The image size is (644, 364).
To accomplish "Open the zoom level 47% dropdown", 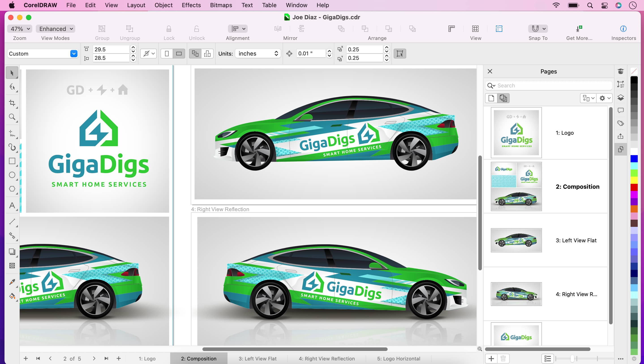I will (x=19, y=28).
